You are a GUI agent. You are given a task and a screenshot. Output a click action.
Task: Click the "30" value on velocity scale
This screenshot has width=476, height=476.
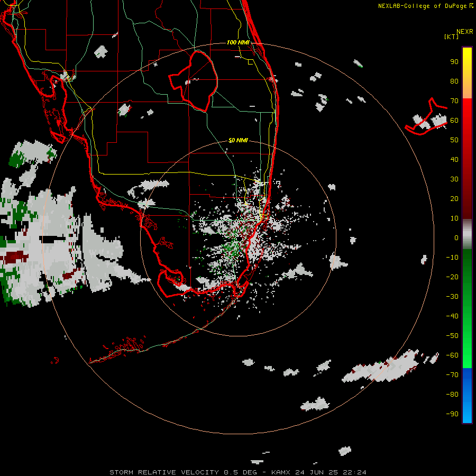[x=454, y=179]
